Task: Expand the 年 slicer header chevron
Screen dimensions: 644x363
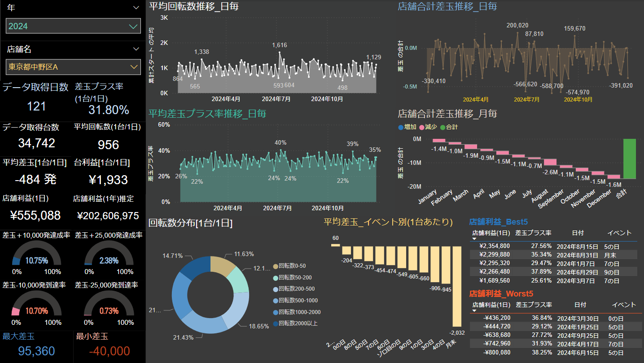Action: tap(136, 8)
